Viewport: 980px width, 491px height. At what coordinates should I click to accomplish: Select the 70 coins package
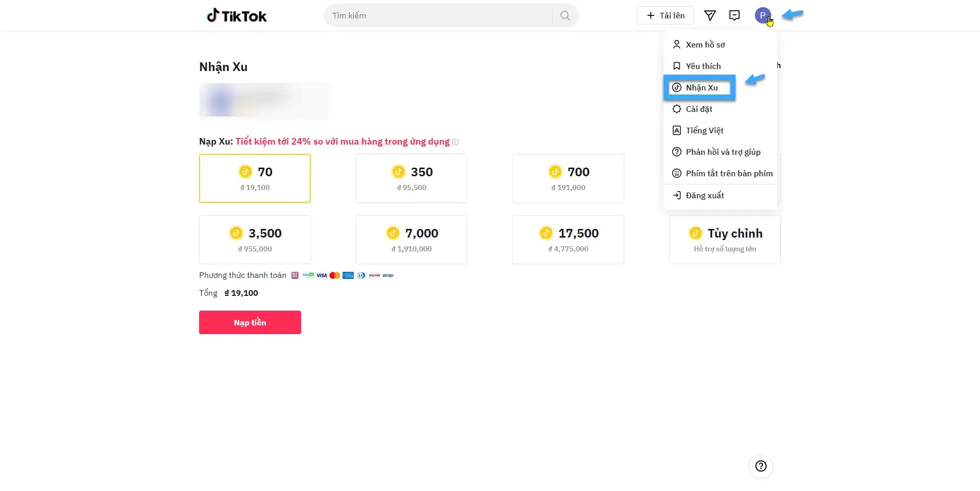(255, 178)
